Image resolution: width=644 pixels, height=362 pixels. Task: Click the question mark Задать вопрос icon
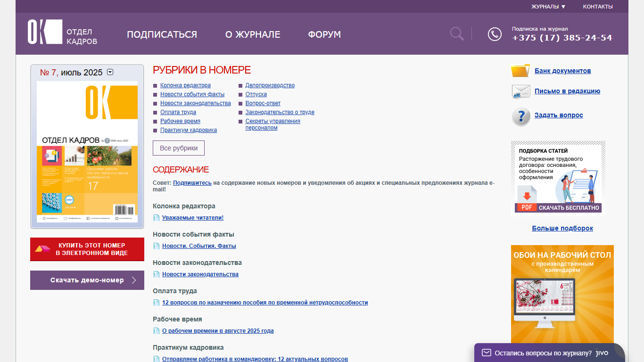click(x=521, y=116)
